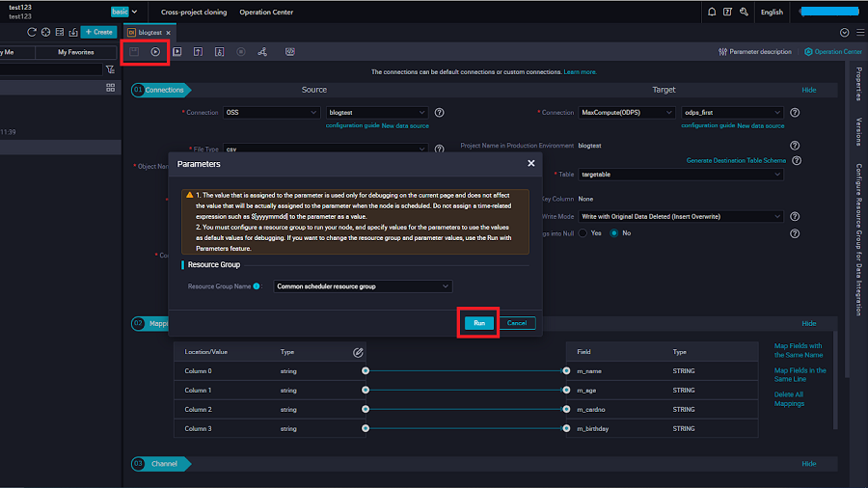Switch to the blogtest tab

pyautogui.click(x=149, y=32)
